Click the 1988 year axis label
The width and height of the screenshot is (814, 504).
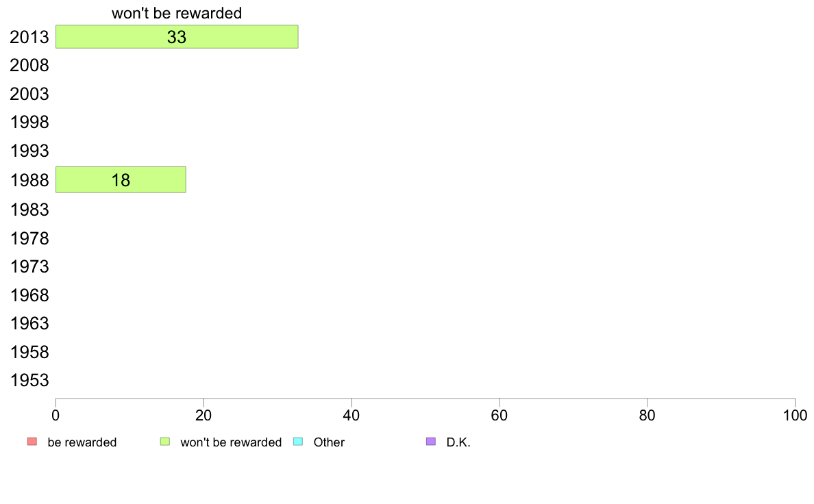tap(29, 181)
